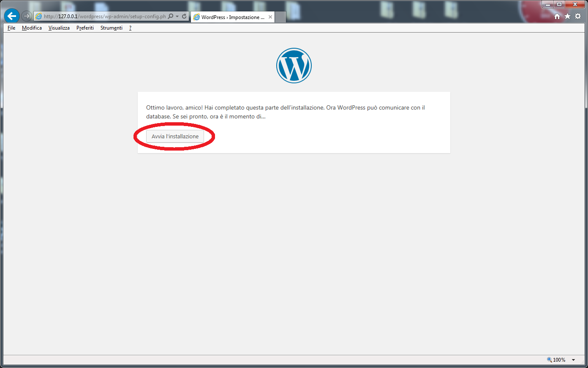Click the address bar URL field
This screenshot has width=588, height=368.
103,16
